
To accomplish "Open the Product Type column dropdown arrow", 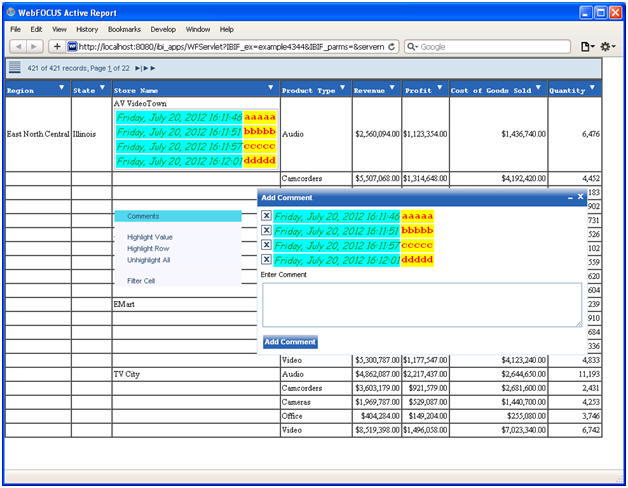I will [x=342, y=87].
